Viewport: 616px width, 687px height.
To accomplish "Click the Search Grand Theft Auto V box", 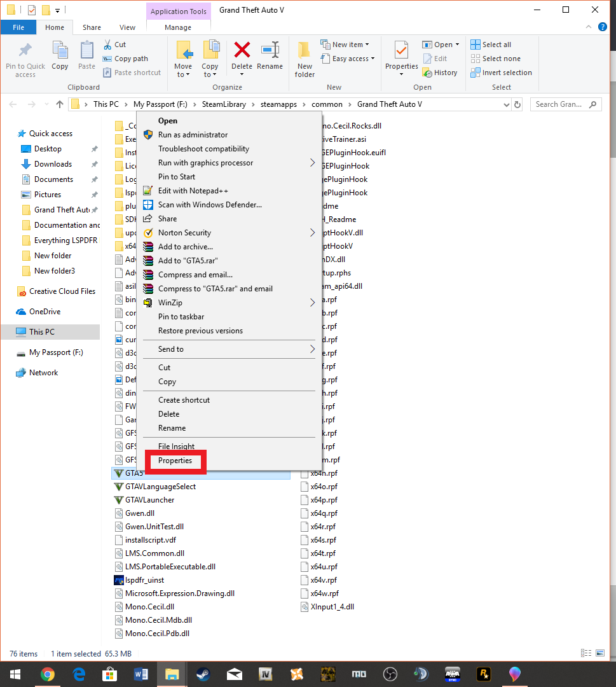I will tap(566, 104).
